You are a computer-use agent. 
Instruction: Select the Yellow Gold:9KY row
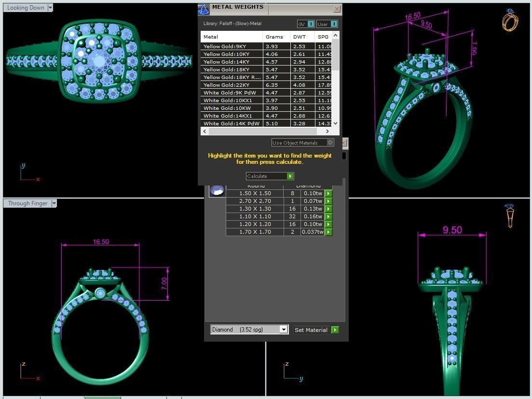tap(266, 46)
